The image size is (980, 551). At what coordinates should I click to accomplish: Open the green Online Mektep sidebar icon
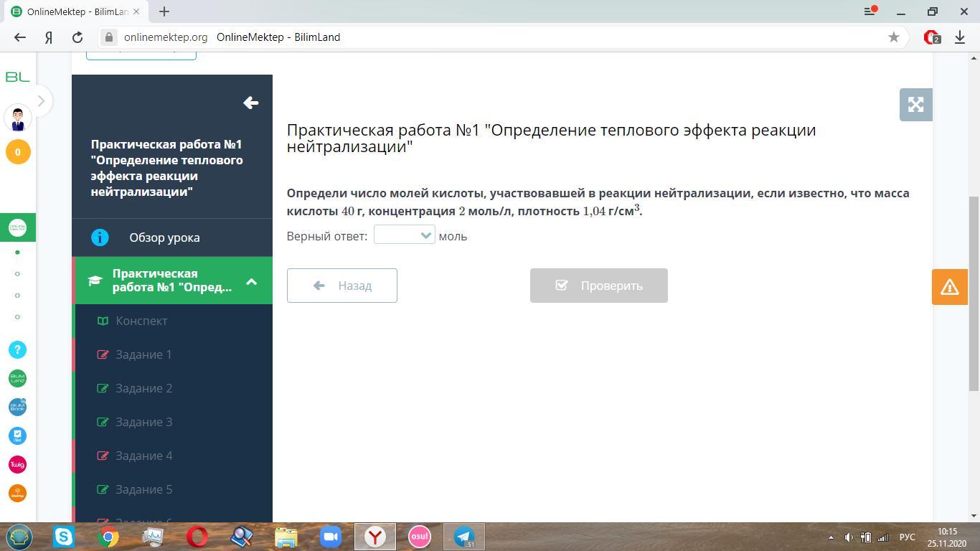(17, 227)
